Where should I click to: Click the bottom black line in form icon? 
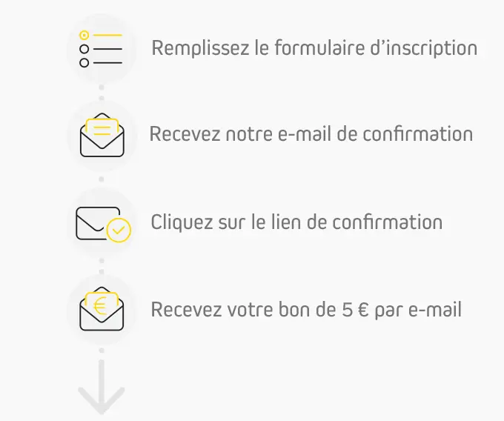click(107, 63)
